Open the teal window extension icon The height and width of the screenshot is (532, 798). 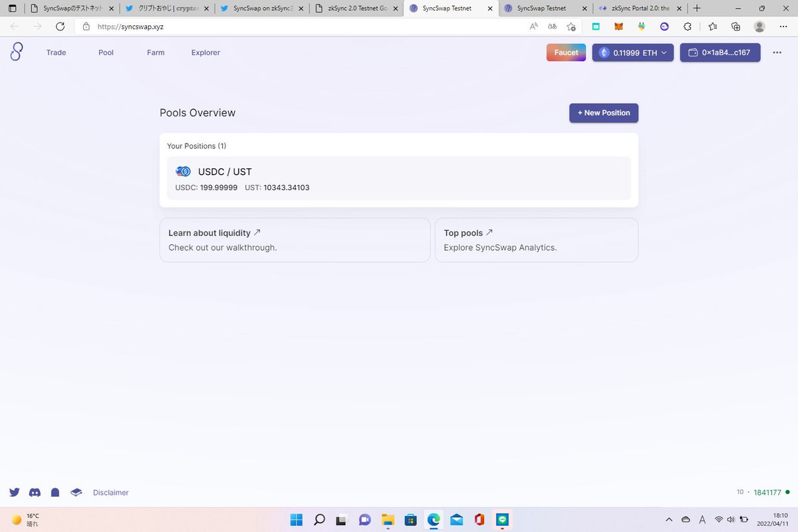pos(597,27)
